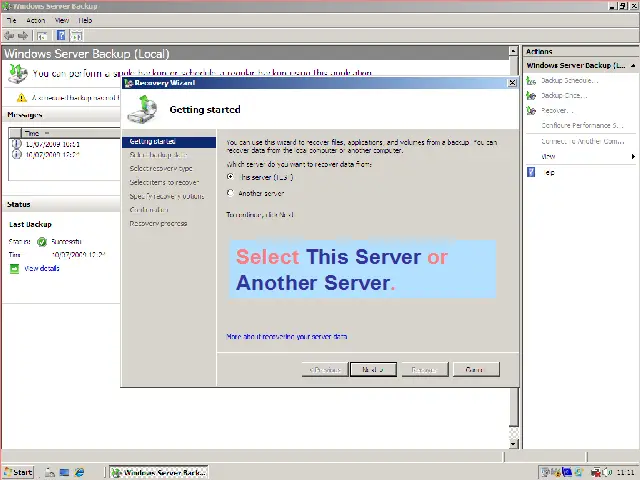Click Select recovery type wizard step
The width and height of the screenshot is (640, 480).
(161, 169)
